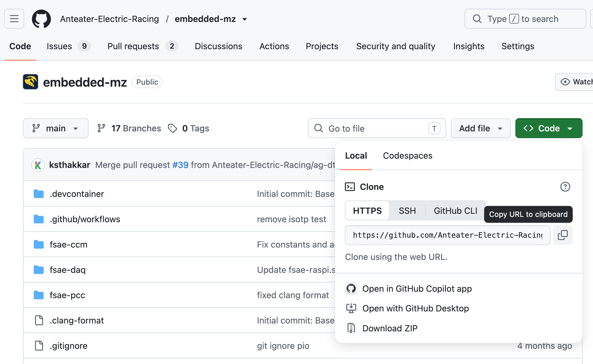Click the fsae-daq folder icon
The image size is (593, 364).
click(x=39, y=270)
